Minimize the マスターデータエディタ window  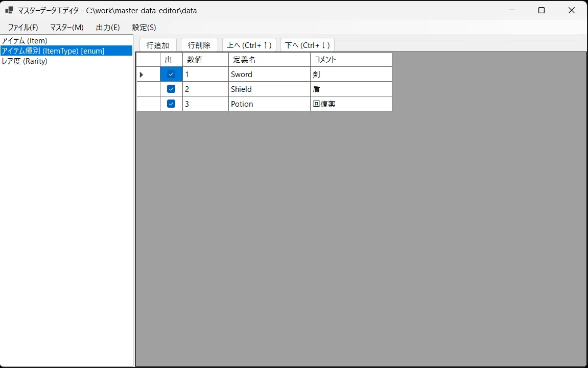(x=512, y=10)
